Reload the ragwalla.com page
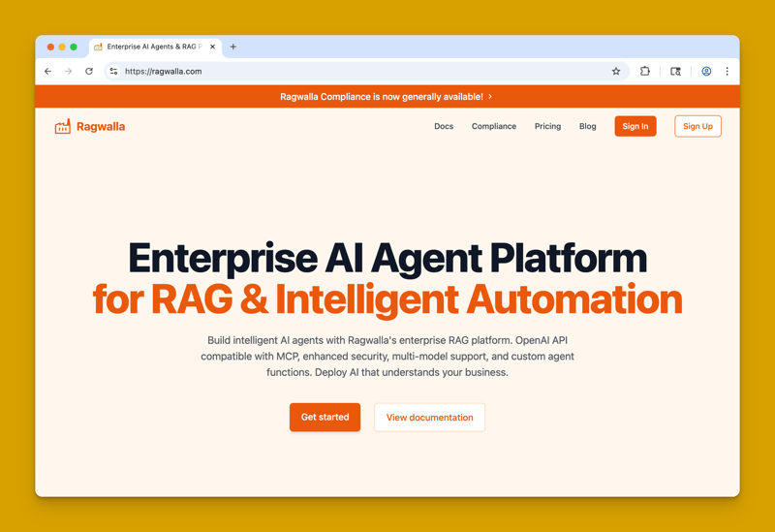Image resolution: width=775 pixels, height=532 pixels. point(89,71)
